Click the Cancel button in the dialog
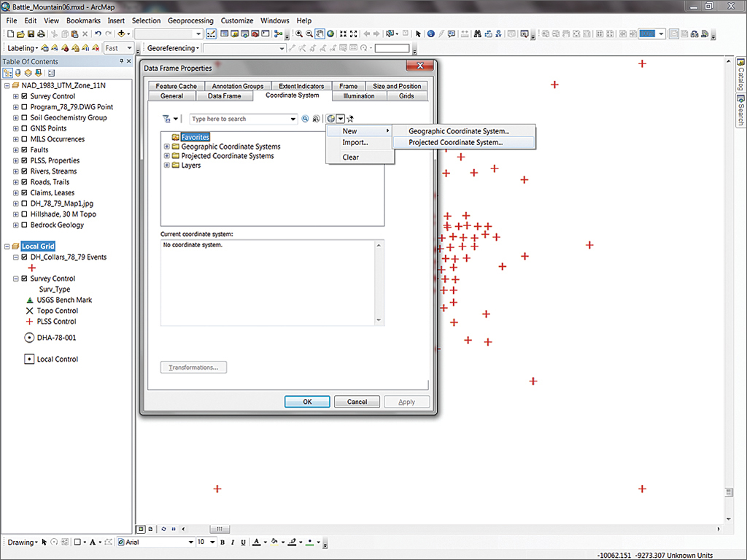The image size is (747, 560). [x=357, y=402]
